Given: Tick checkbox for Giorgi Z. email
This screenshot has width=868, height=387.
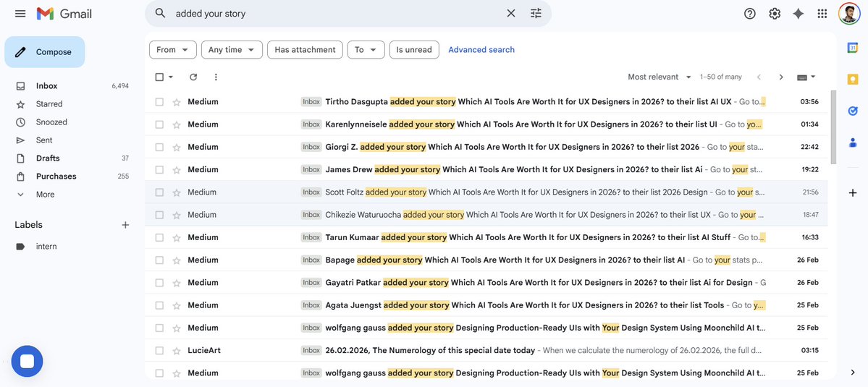Looking at the screenshot, I should coord(159,147).
